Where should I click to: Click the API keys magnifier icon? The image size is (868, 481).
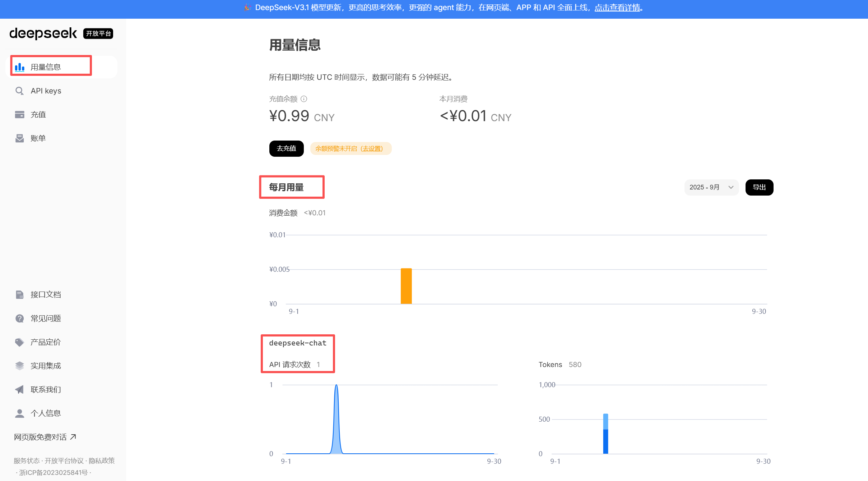[19, 91]
